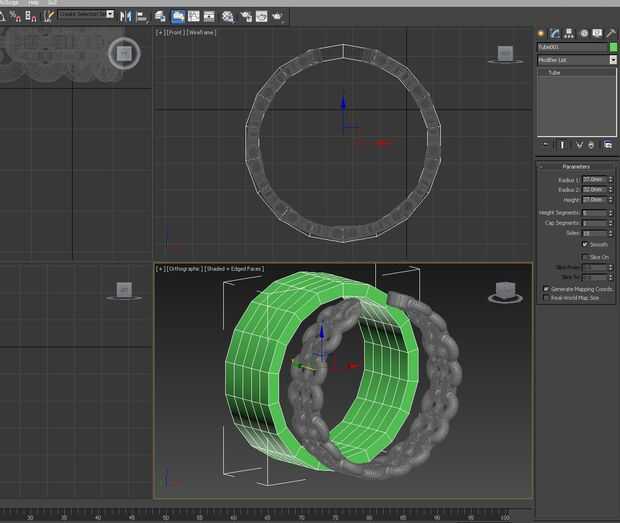Screen dimensions: 620x523
Task: Toggle the Smooth checkbox
Action: tap(585, 244)
